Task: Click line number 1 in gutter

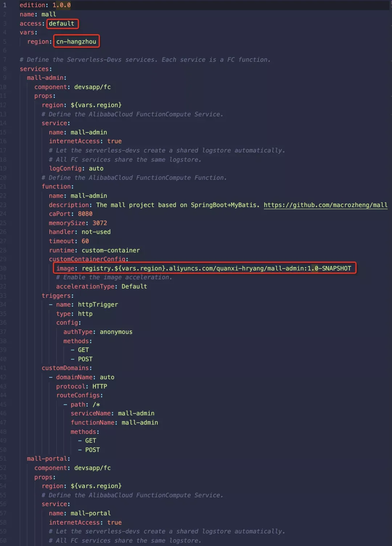Action: (x=5, y=5)
